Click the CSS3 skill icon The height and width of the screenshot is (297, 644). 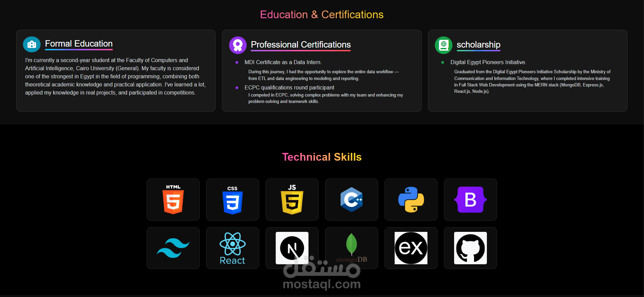tap(232, 200)
